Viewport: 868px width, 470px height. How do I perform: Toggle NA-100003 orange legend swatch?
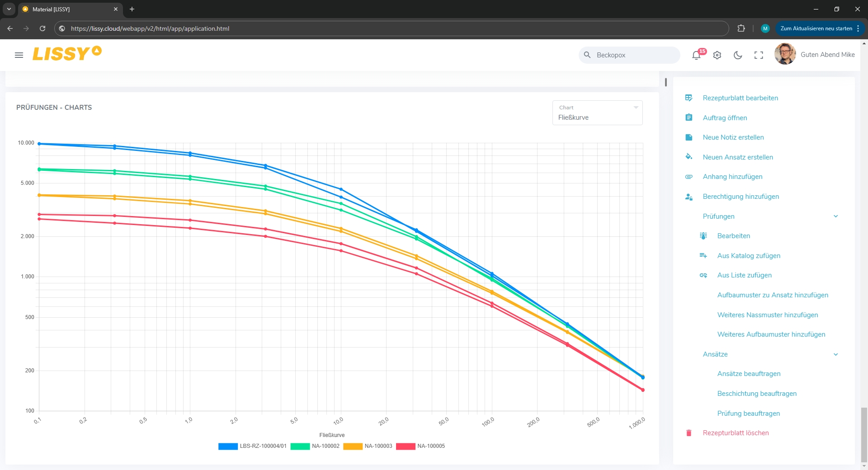(353, 446)
